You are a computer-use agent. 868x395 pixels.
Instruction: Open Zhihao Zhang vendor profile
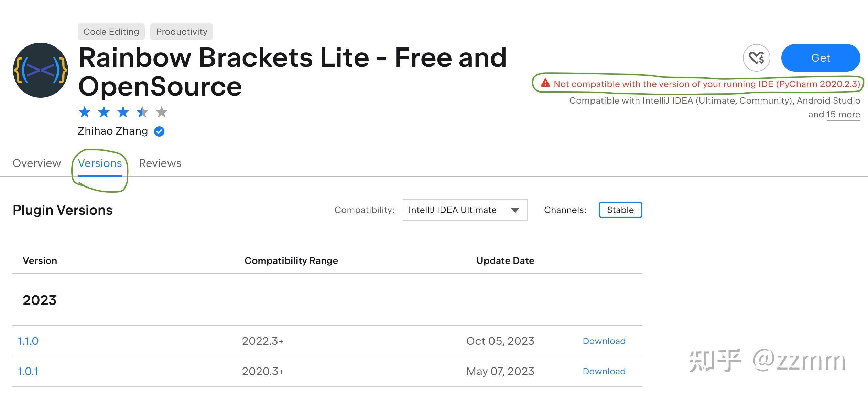click(x=113, y=131)
